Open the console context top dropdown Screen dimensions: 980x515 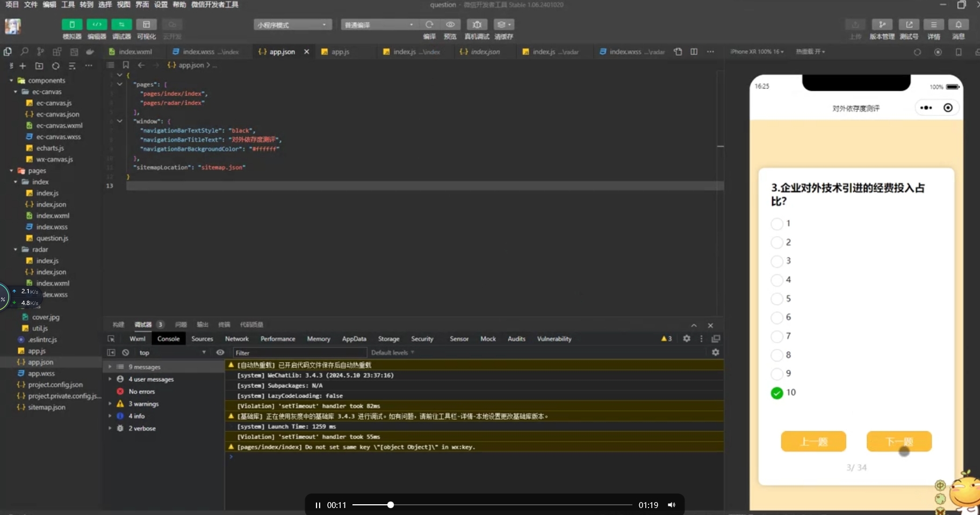(172, 353)
